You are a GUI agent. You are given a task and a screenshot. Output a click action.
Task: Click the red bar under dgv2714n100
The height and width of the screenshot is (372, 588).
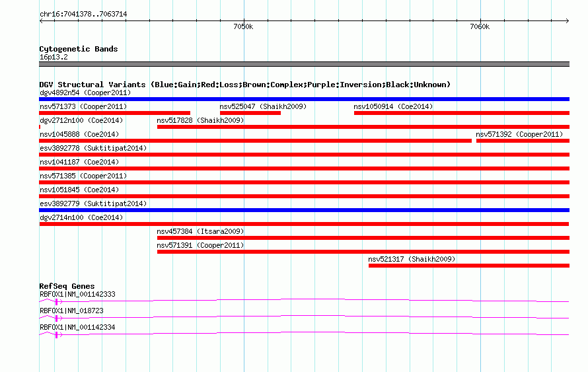304,224
